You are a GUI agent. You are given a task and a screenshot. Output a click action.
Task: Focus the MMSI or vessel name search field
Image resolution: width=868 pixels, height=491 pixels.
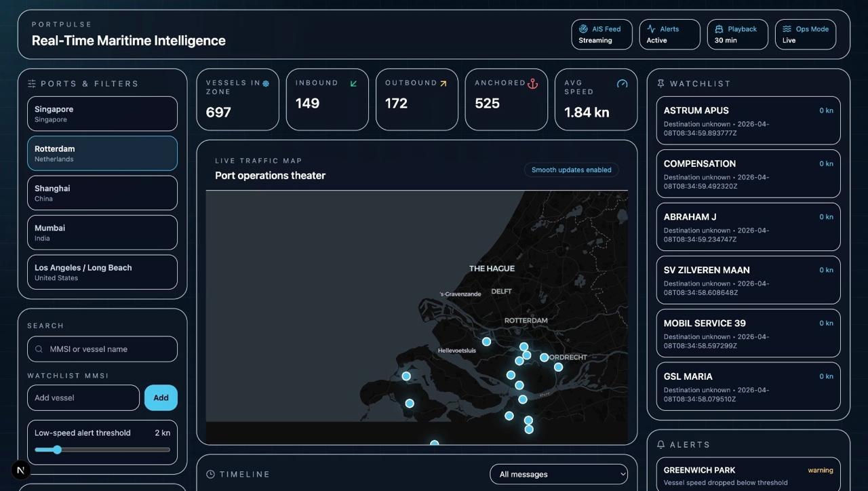[x=108, y=349]
